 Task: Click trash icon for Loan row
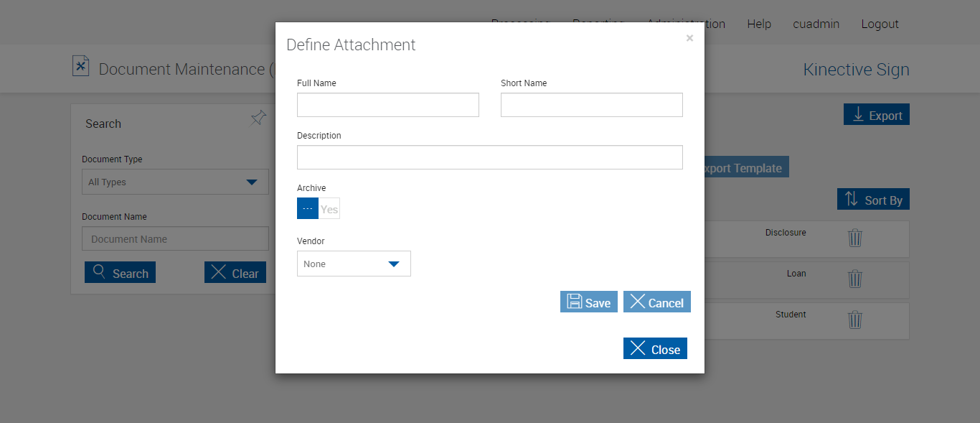tap(854, 279)
